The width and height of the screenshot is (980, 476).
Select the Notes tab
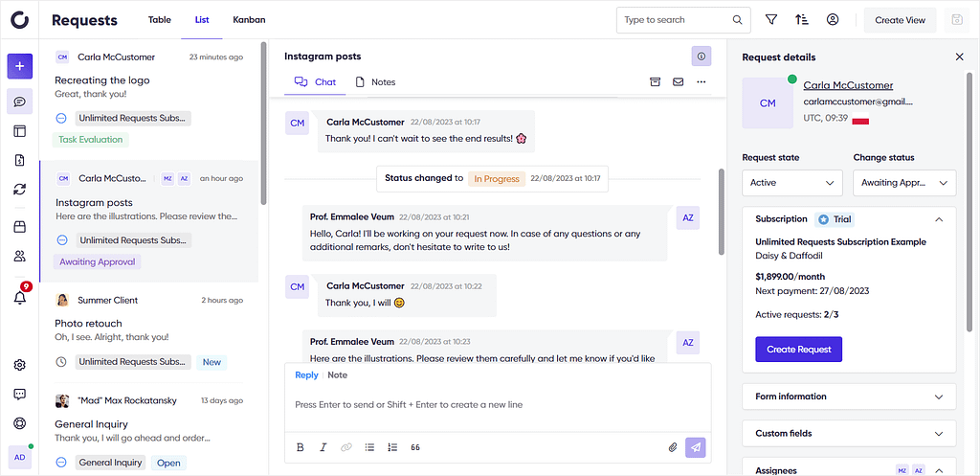coord(375,82)
